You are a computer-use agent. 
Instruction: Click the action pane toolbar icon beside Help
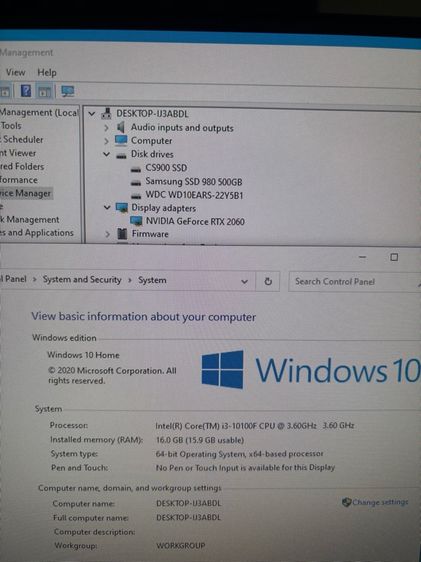point(44,91)
